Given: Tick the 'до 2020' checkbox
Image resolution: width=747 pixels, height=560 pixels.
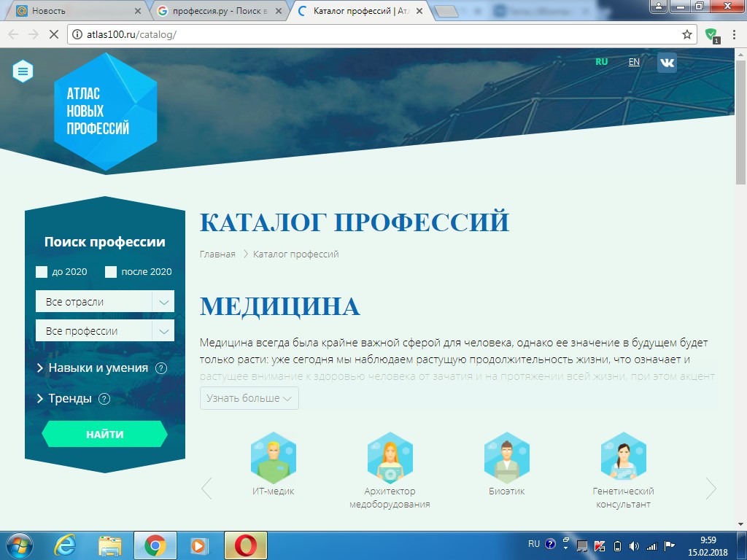Looking at the screenshot, I should tap(42, 272).
